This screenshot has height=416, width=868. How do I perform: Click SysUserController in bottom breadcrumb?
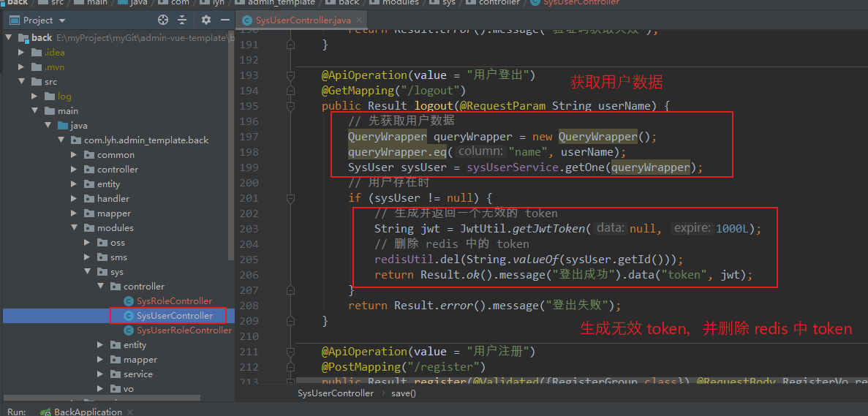[x=336, y=393]
